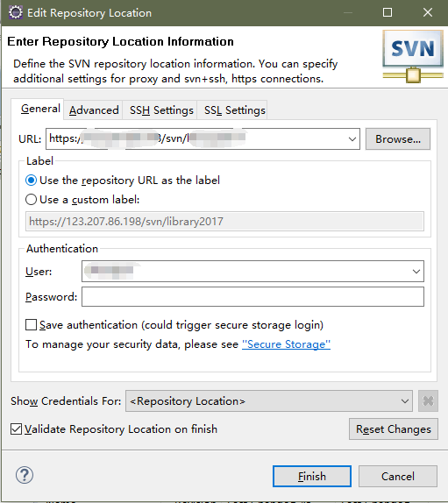Click the custom label text field
Image resolution: width=448 pixels, height=503 pixels.
tap(224, 222)
